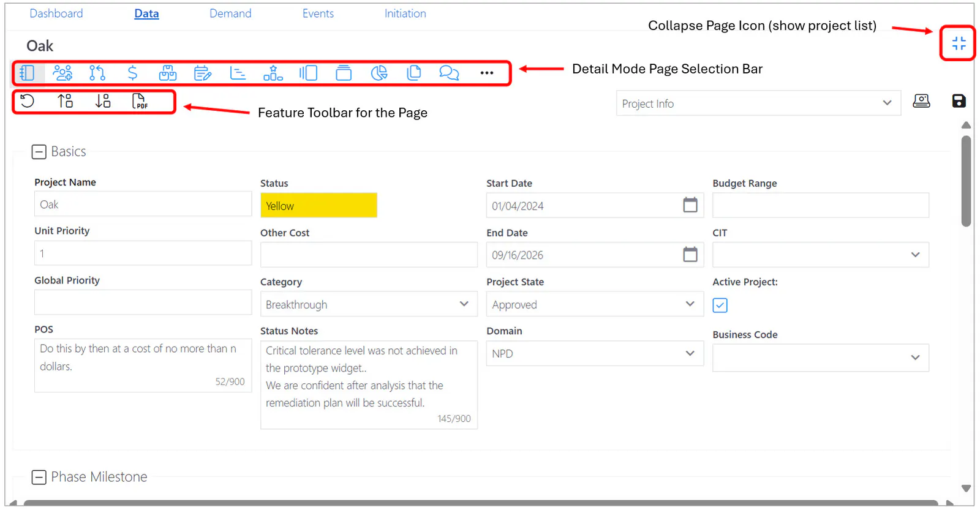The image size is (980, 510).
Task: Switch to the Dashboard tab
Action: (x=56, y=13)
